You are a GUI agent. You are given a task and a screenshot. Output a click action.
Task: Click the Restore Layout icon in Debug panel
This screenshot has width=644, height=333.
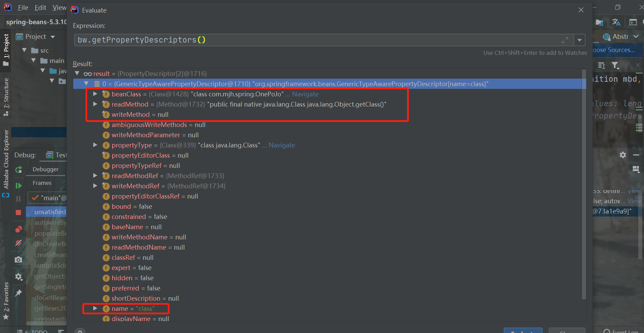636,169
